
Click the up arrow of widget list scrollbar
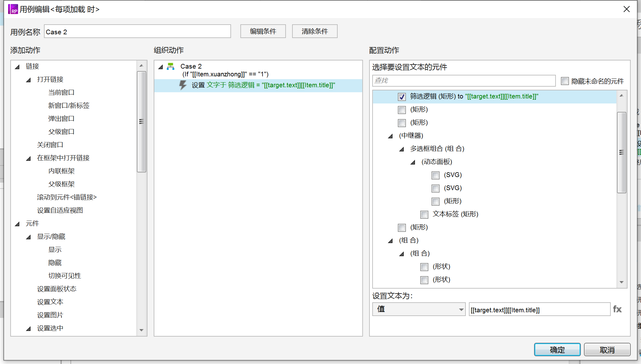tap(621, 96)
